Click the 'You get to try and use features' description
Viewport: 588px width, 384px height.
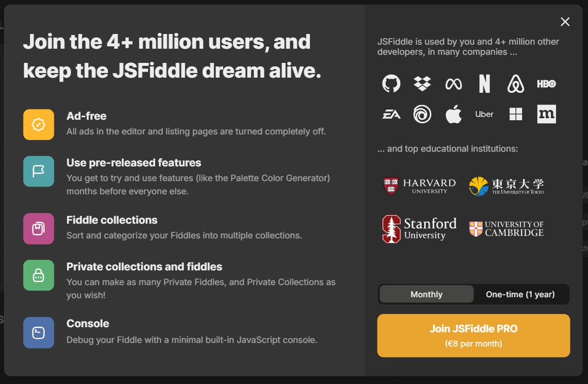[x=198, y=185]
